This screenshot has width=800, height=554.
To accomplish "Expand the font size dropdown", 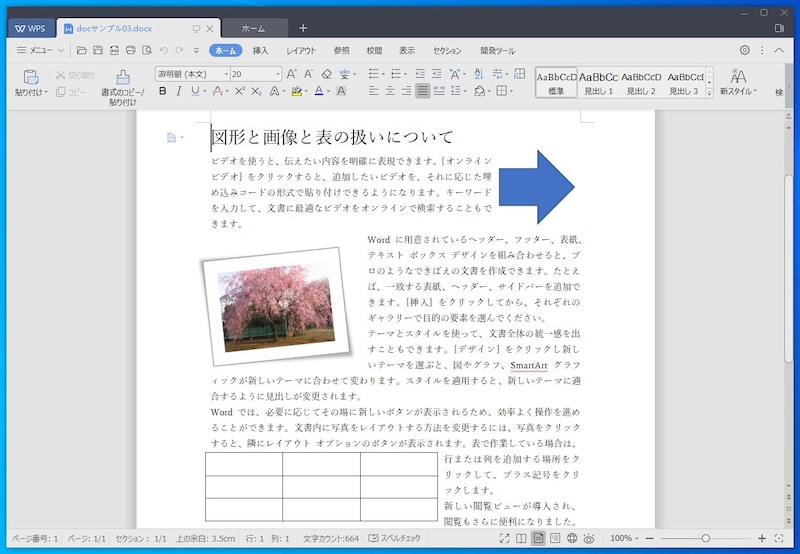I will click(277, 74).
